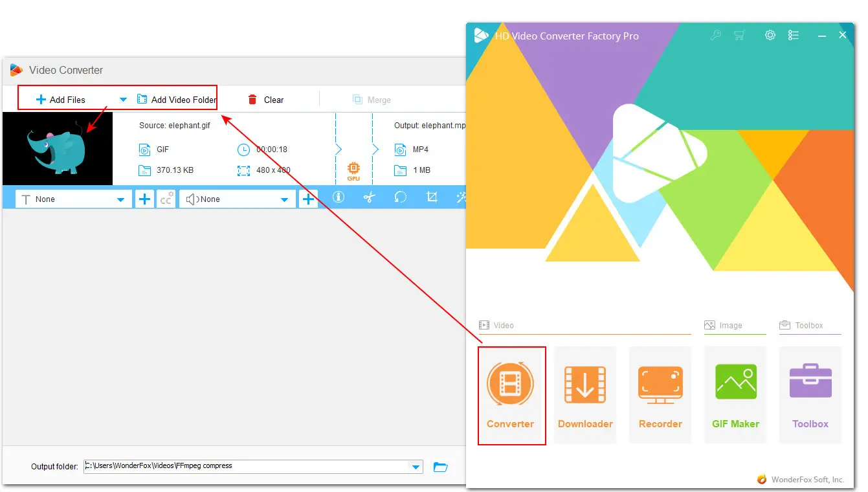868x492 pixels.
Task: Expand the output folder dropdown arrow
Action: pyautogui.click(x=416, y=467)
